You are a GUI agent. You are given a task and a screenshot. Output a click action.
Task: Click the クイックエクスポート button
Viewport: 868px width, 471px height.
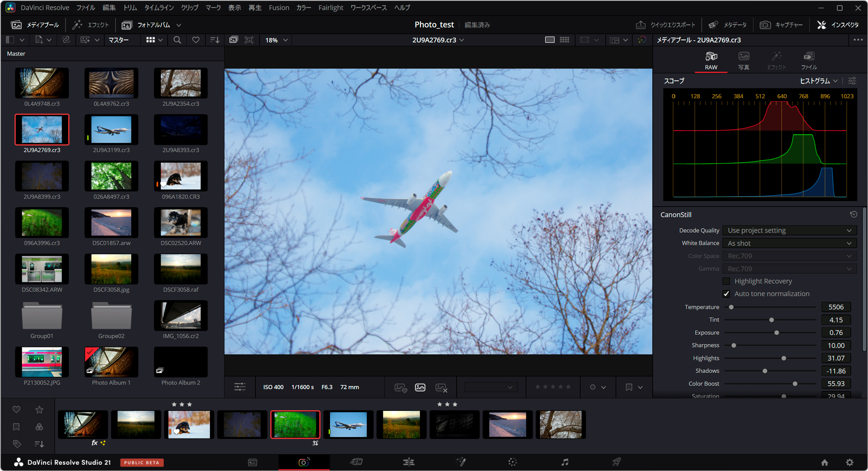(665, 25)
